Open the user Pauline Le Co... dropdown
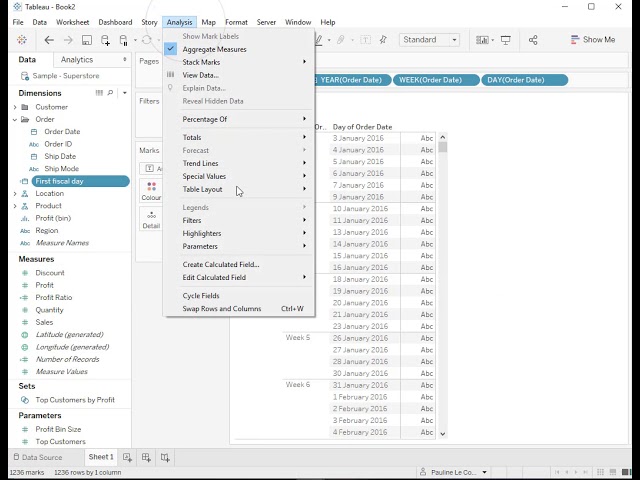The image size is (640, 480). tap(484, 472)
